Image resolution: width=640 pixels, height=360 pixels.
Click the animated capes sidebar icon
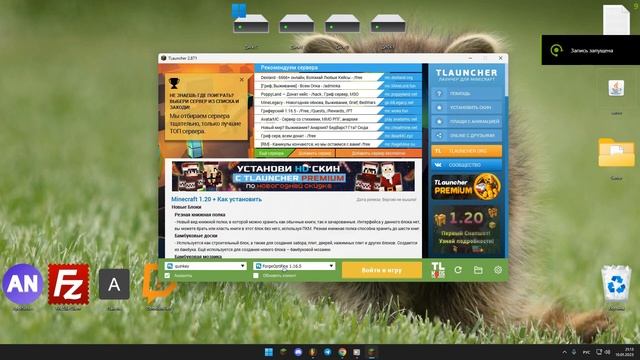pyautogui.click(x=439, y=121)
